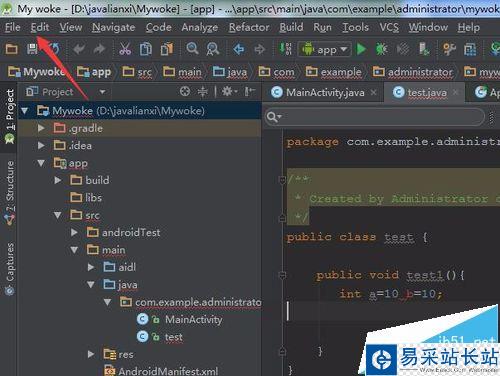
Task: Click Hide panel icon in Project header
Action: [x=250, y=91]
